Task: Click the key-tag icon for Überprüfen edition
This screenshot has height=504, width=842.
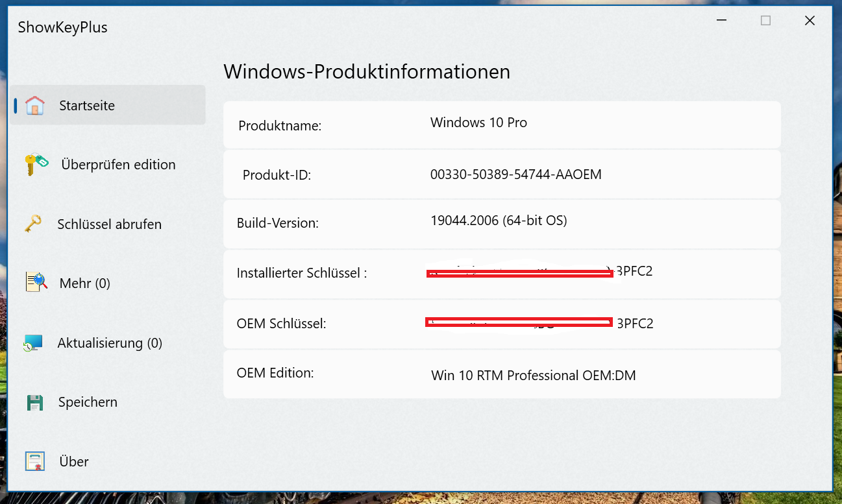Action: point(36,164)
